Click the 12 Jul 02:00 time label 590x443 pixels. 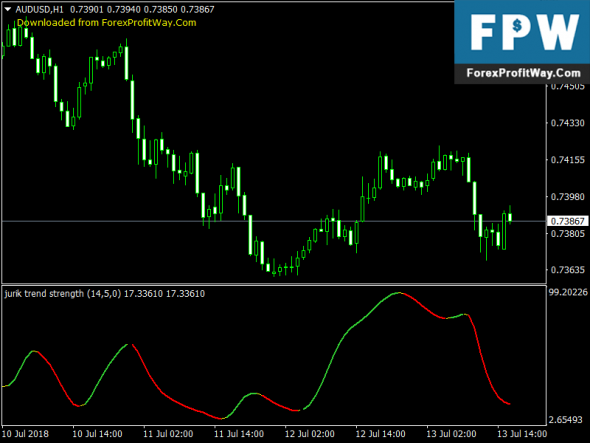pos(310,434)
